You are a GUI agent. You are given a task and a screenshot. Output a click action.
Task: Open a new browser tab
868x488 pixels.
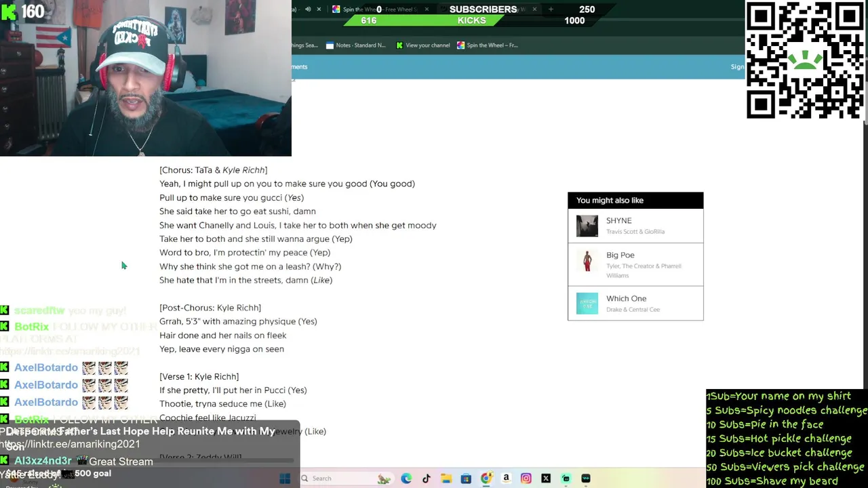[x=551, y=9]
